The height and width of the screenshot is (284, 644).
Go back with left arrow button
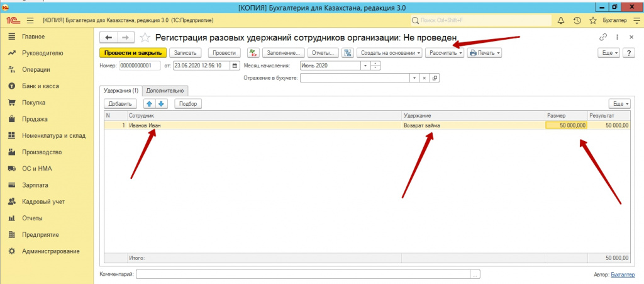coord(108,38)
